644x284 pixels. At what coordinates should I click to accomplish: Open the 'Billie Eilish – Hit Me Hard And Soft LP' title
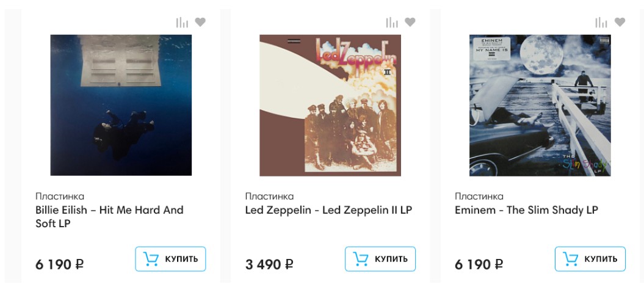click(x=109, y=217)
